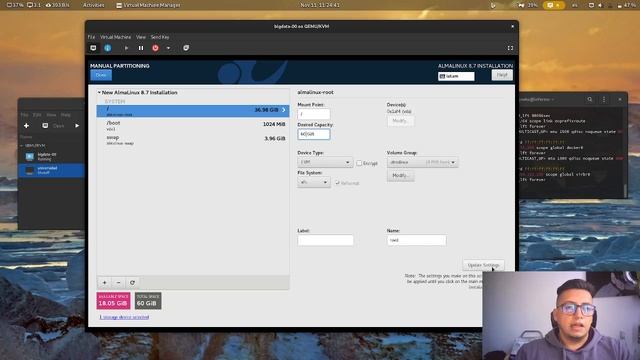This screenshot has height=360, width=640.
Task: Click Open console icon in Manager window
Action: tap(45, 126)
